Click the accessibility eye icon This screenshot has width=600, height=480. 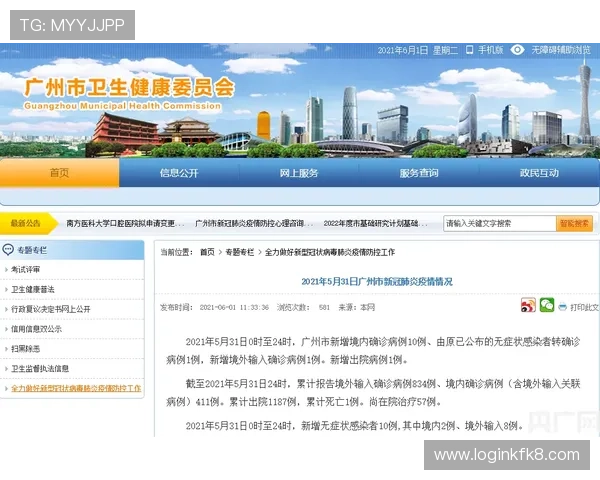pyautogui.click(x=517, y=50)
